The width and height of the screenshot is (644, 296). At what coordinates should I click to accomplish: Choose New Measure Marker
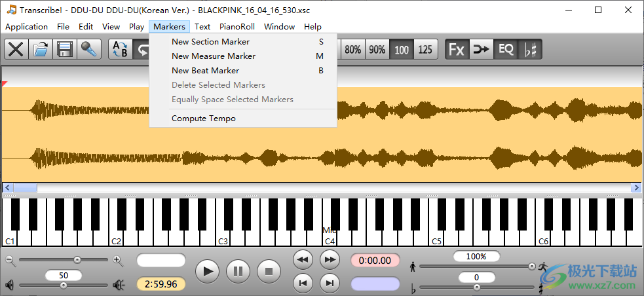click(243, 56)
